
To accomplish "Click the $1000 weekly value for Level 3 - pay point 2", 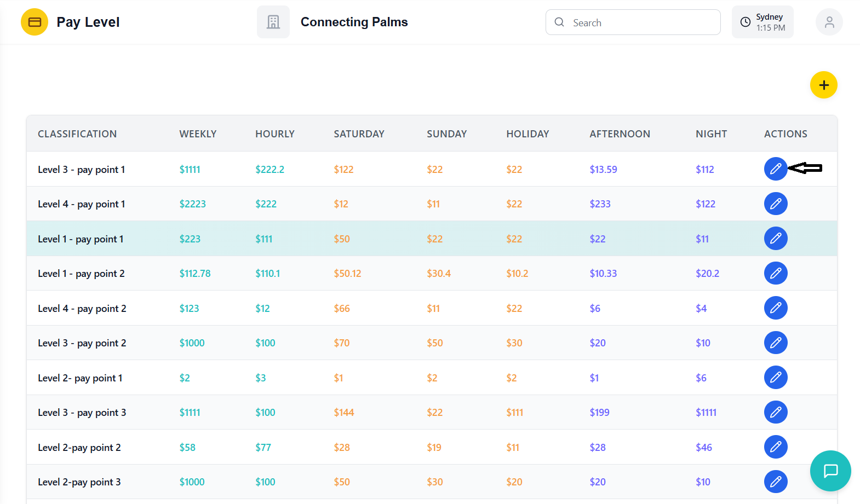I will [x=192, y=343].
